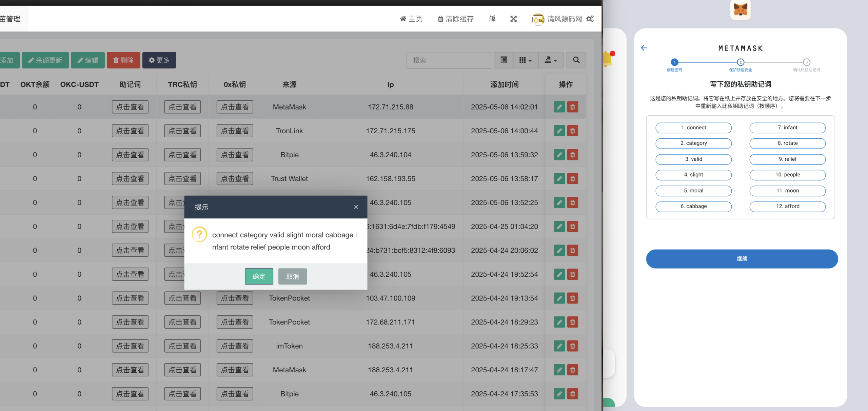The height and width of the screenshot is (411, 868).
Task: Expand the 更多 dropdown button
Action: click(x=159, y=60)
